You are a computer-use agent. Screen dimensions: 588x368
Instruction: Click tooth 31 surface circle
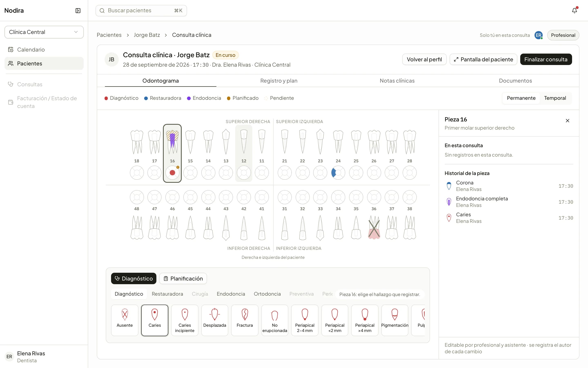coord(285,197)
